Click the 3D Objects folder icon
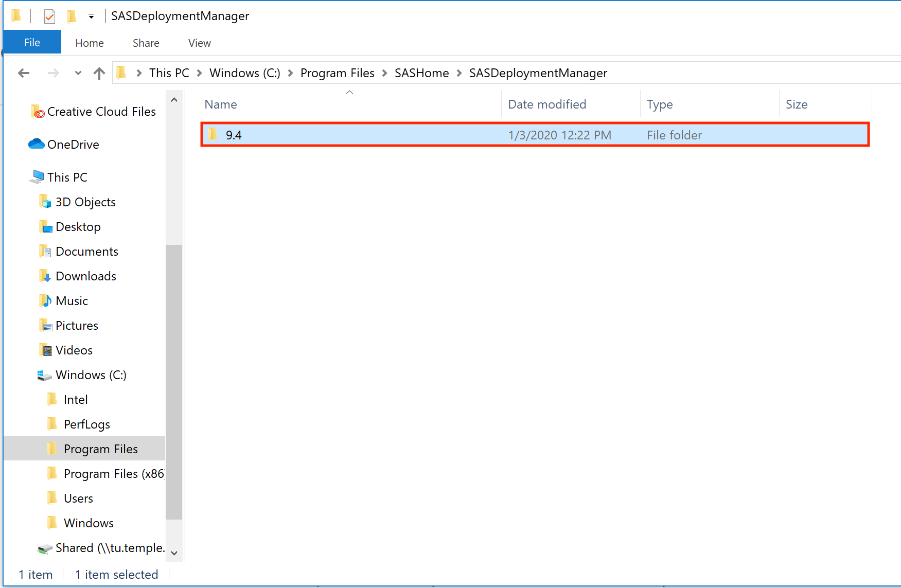This screenshot has width=901, height=588. coord(45,201)
